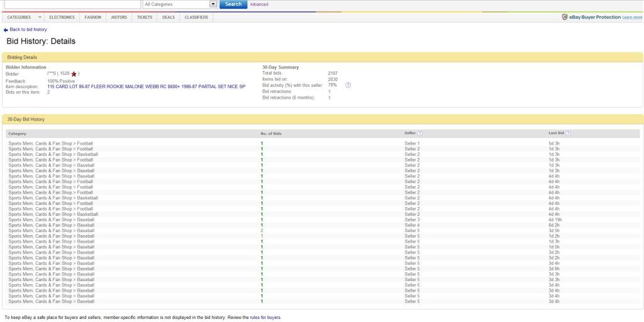Image resolution: width=644 pixels, height=322 pixels.
Task: Click Back to bid history link
Action: (28, 30)
